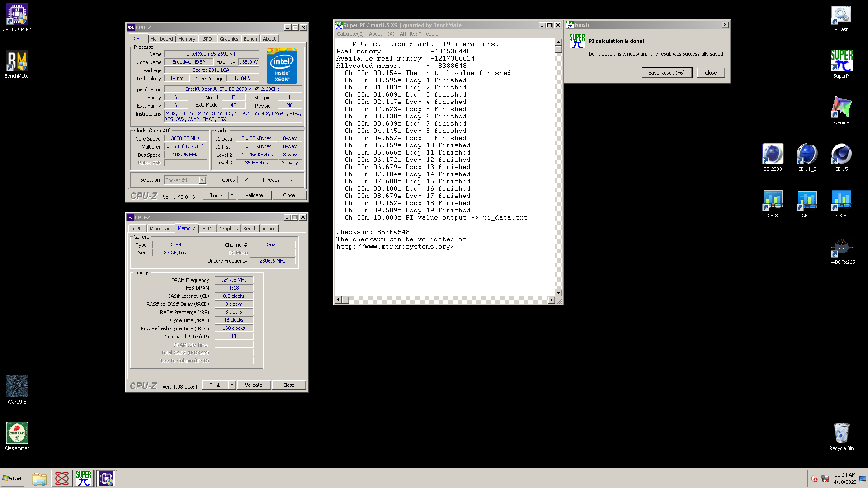This screenshot has height=488, width=868.
Task: Open SPD tab in top CPU-Z window
Action: [207, 39]
